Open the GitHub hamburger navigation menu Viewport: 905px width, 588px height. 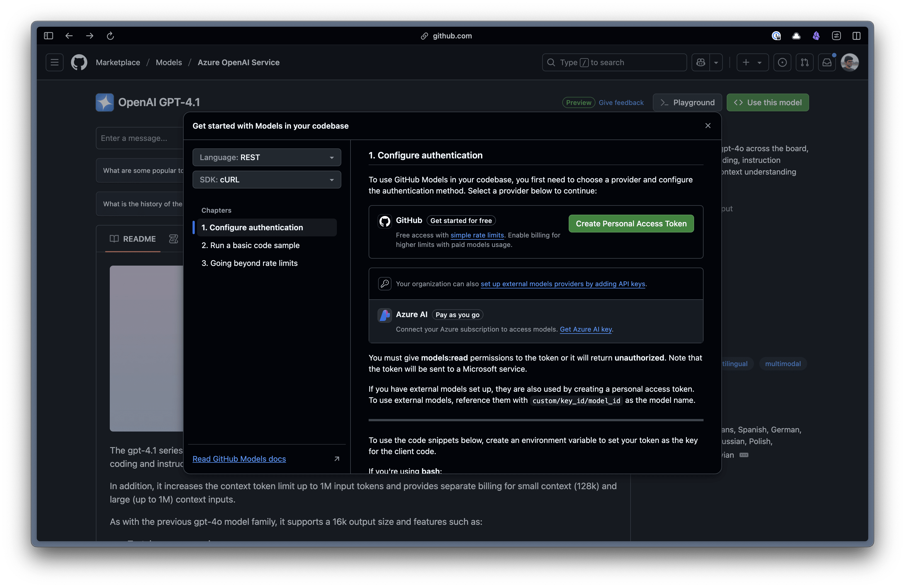(x=54, y=62)
